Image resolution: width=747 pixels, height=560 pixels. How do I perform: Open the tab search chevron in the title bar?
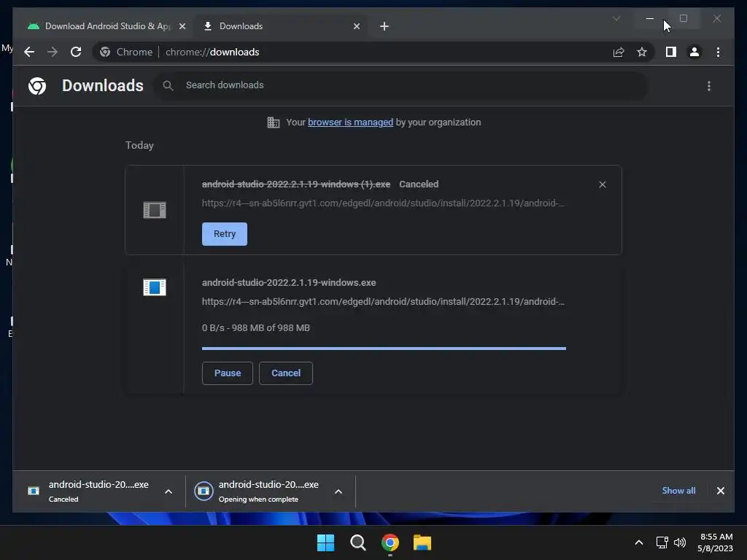coord(616,18)
